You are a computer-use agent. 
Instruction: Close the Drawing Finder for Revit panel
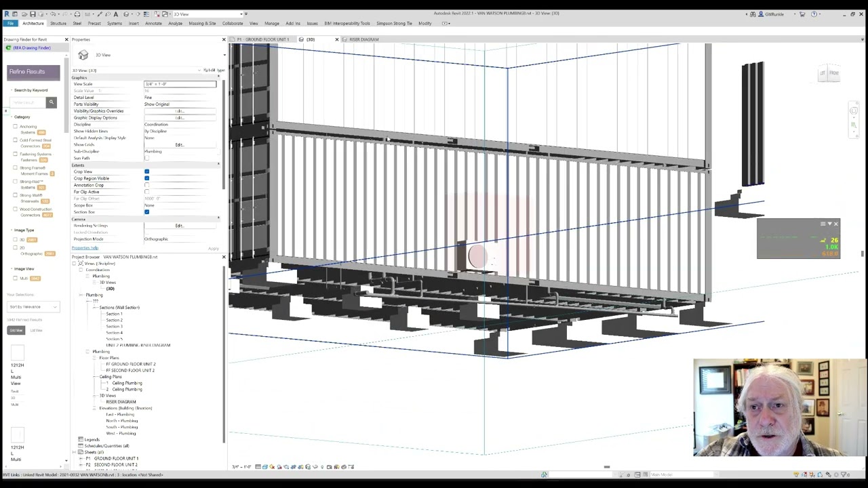(66, 39)
